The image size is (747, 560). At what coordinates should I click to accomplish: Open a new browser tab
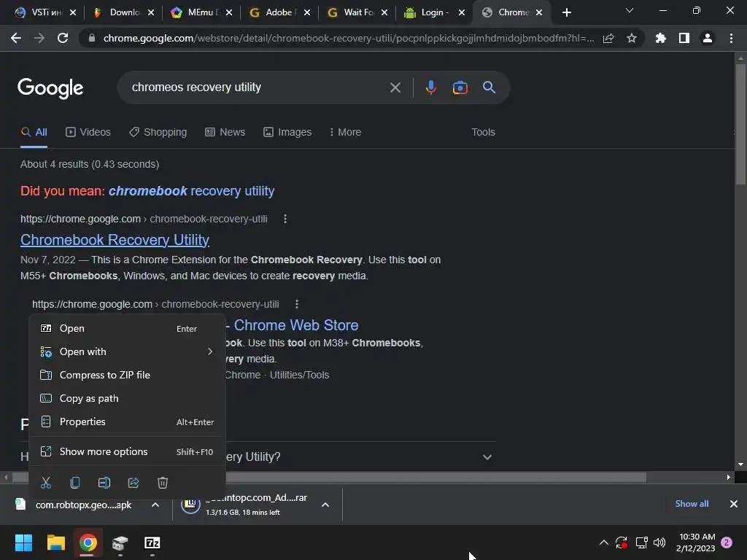566,12
